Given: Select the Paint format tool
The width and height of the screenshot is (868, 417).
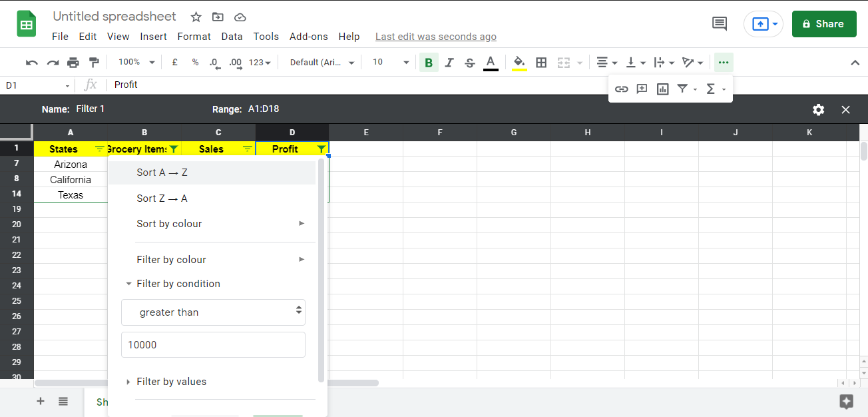Looking at the screenshot, I should 94,63.
